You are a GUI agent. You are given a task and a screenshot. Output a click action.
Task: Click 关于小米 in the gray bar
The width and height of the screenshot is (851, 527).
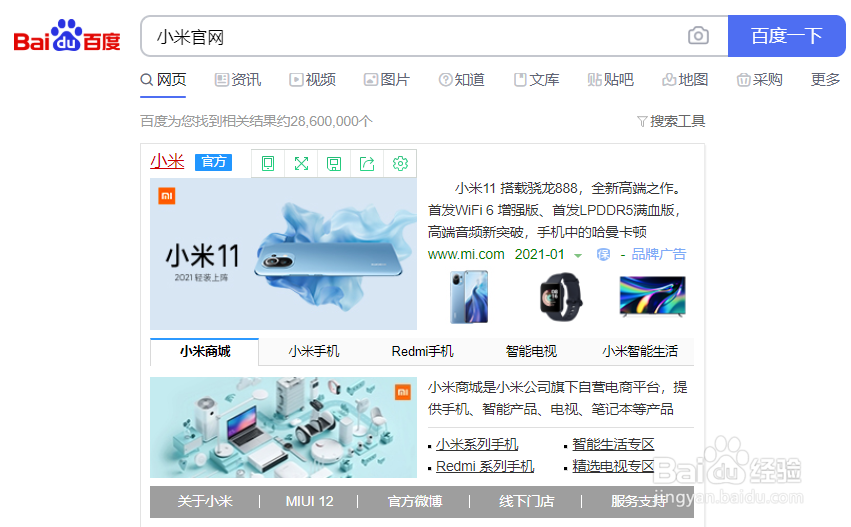pyautogui.click(x=205, y=501)
